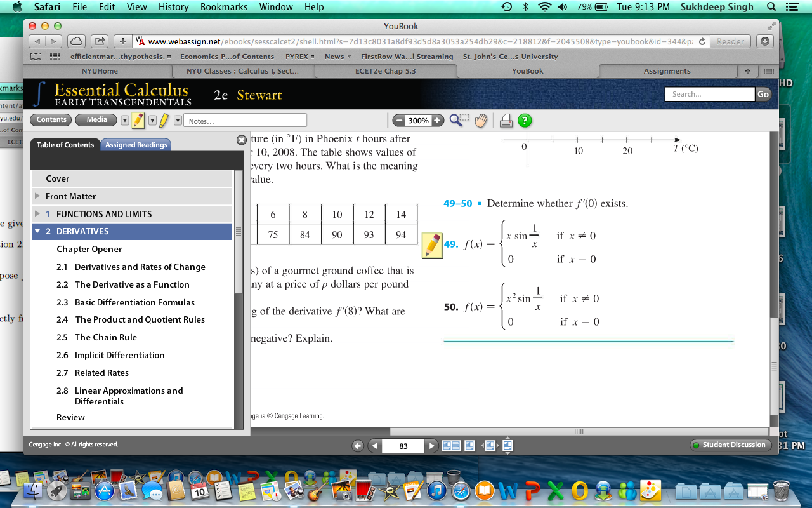
Task: Print the page using printer icon
Action: tap(506, 120)
